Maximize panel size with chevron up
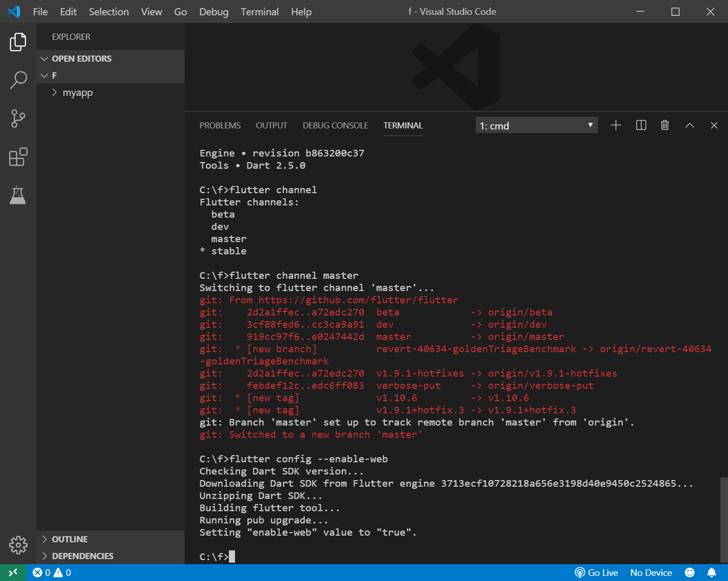Image resolution: width=728 pixels, height=581 pixels. click(x=689, y=125)
